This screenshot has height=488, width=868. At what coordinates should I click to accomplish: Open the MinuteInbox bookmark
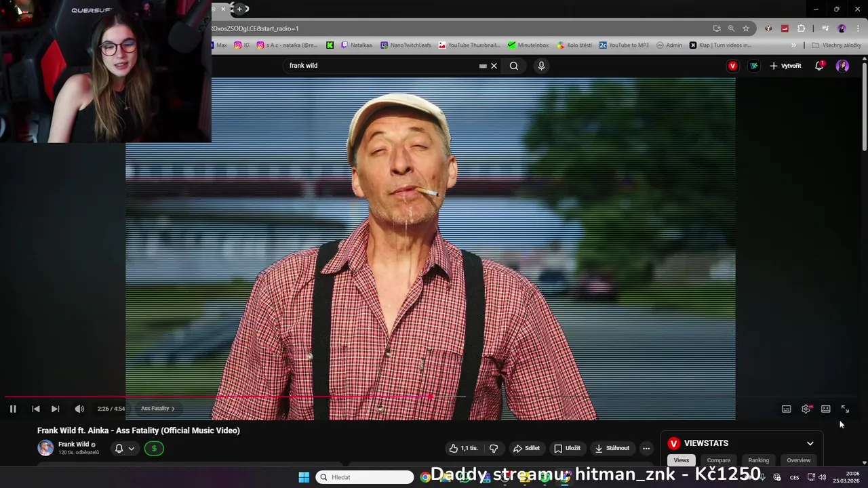tap(528, 45)
